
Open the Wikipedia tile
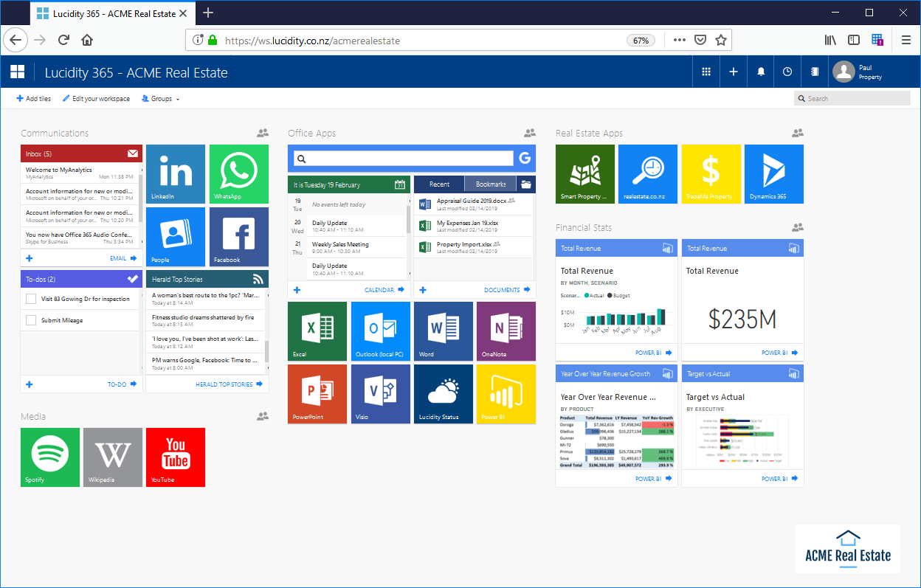pyautogui.click(x=113, y=457)
